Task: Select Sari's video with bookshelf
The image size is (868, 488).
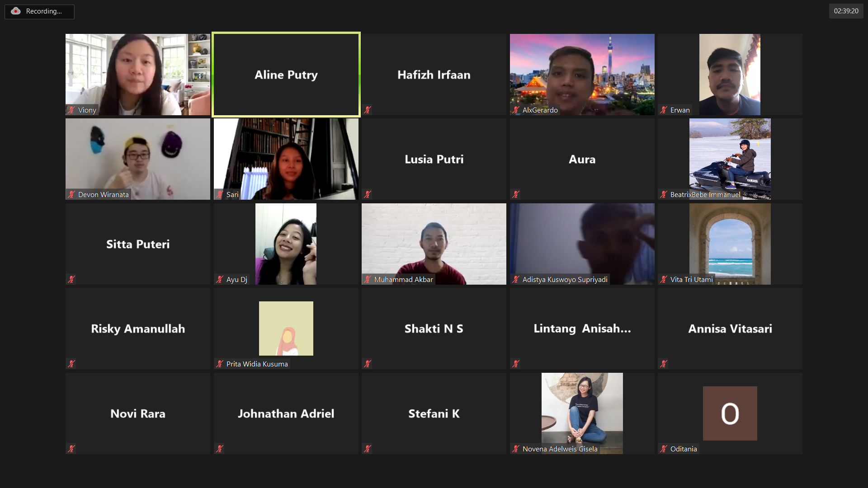Action: click(286, 159)
